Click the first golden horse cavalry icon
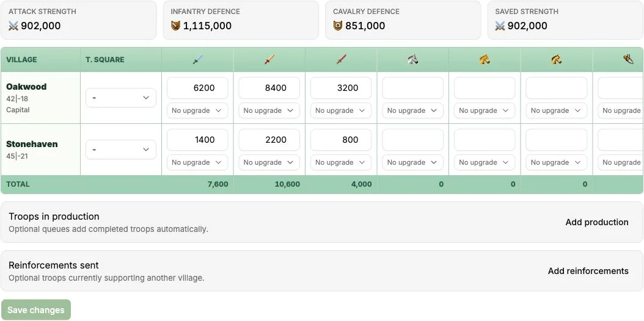The height and width of the screenshot is (321, 644). click(x=485, y=60)
